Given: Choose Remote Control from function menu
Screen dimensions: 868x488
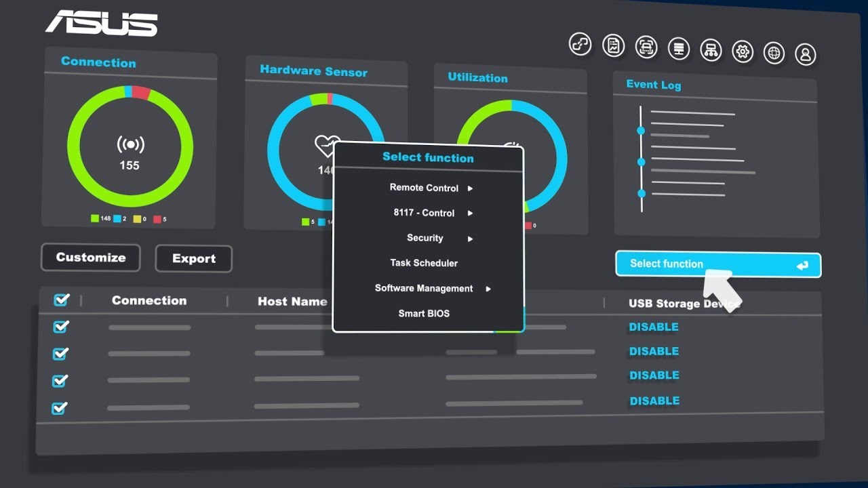Looking at the screenshot, I should click(x=424, y=188).
